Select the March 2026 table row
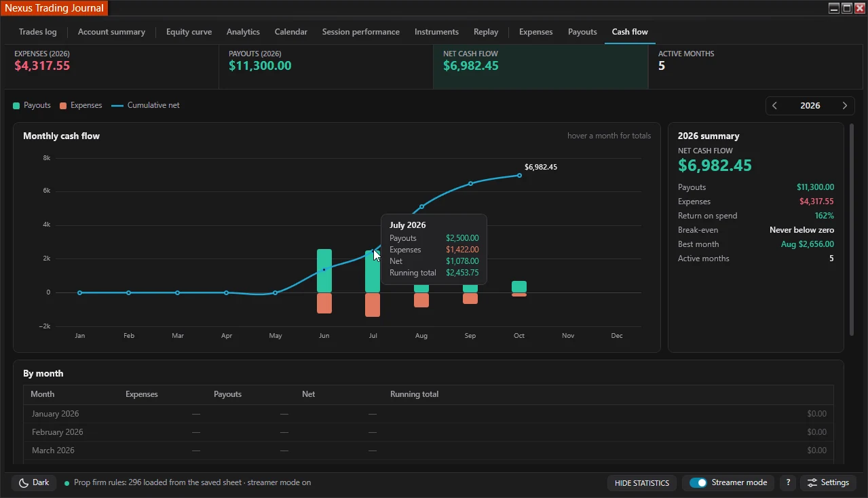 (x=428, y=451)
